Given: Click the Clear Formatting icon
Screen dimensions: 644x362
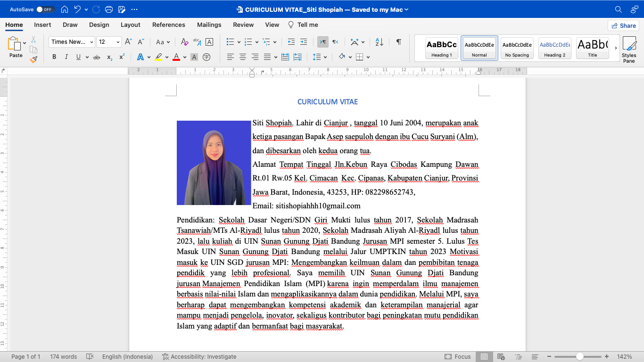Looking at the screenshot, I should click(185, 42).
